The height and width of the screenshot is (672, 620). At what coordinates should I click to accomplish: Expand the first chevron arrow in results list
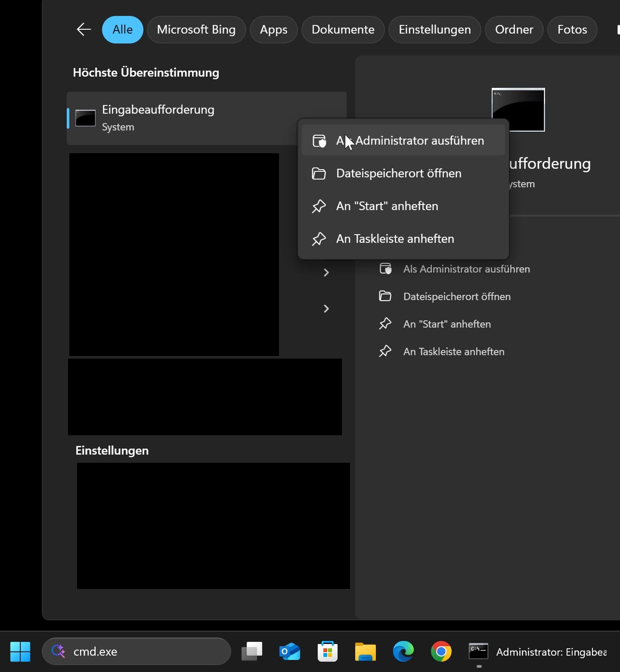tap(326, 273)
